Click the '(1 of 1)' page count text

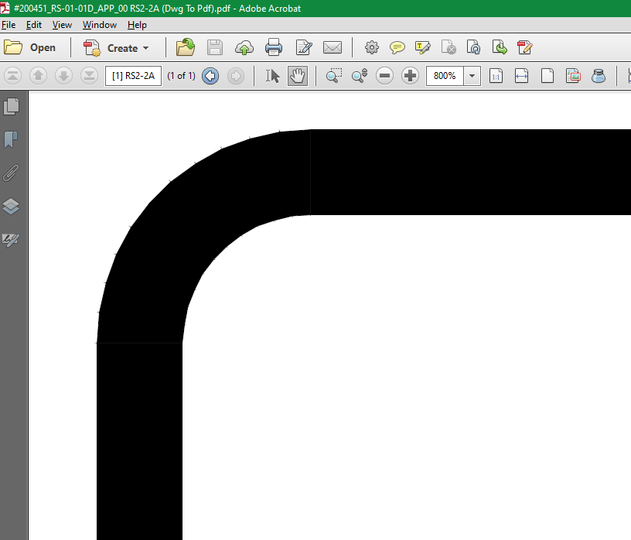pyautogui.click(x=181, y=76)
